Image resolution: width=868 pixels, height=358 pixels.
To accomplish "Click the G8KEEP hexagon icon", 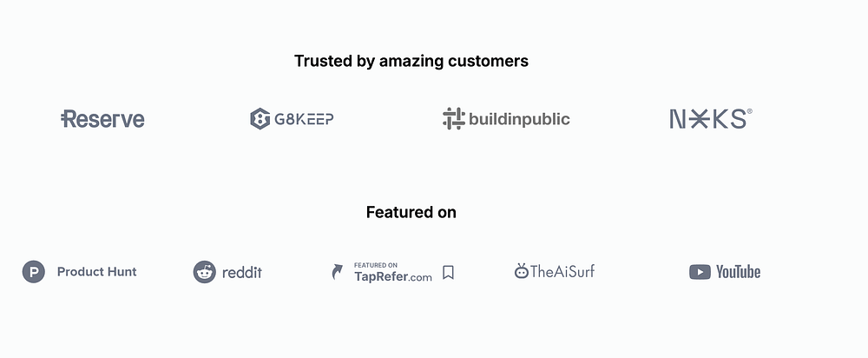I will [260, 119].
